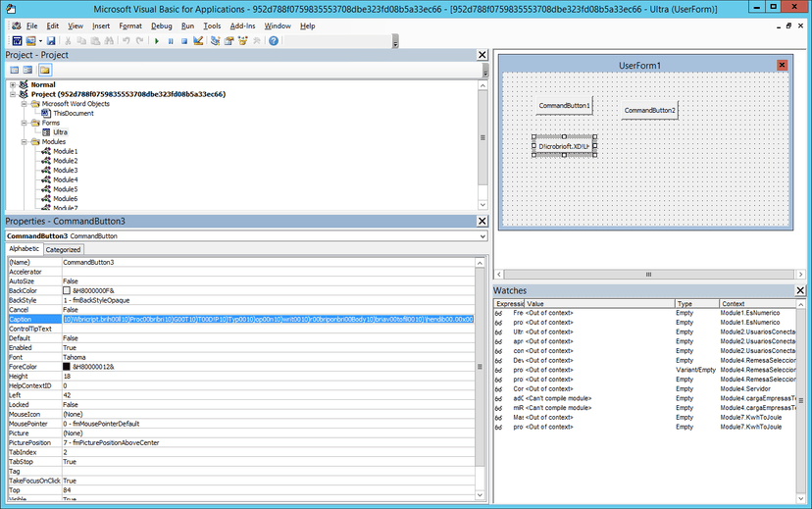Viewport: 812px width, 509px height.
Task: Select Module4 in the project tree
Action: click(x=66, y=179)
